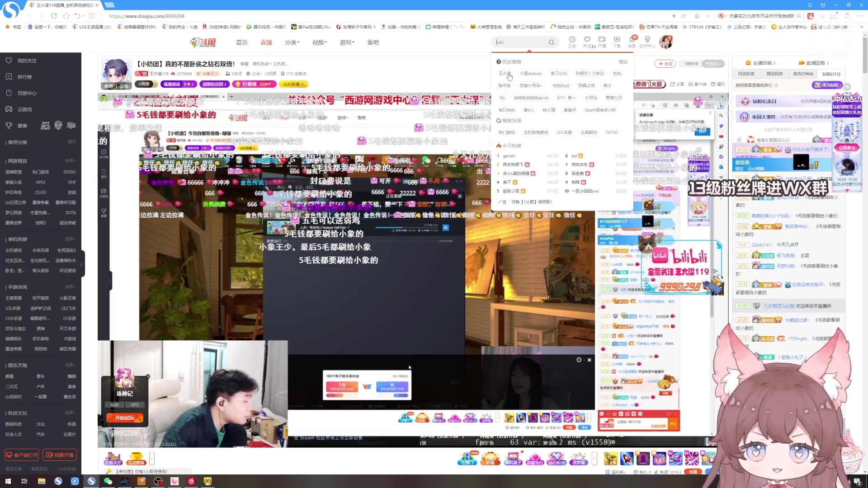The height and width of the screenshot is (488, 868).
Task: Click the Windows Start button
Action: (8, 481)
